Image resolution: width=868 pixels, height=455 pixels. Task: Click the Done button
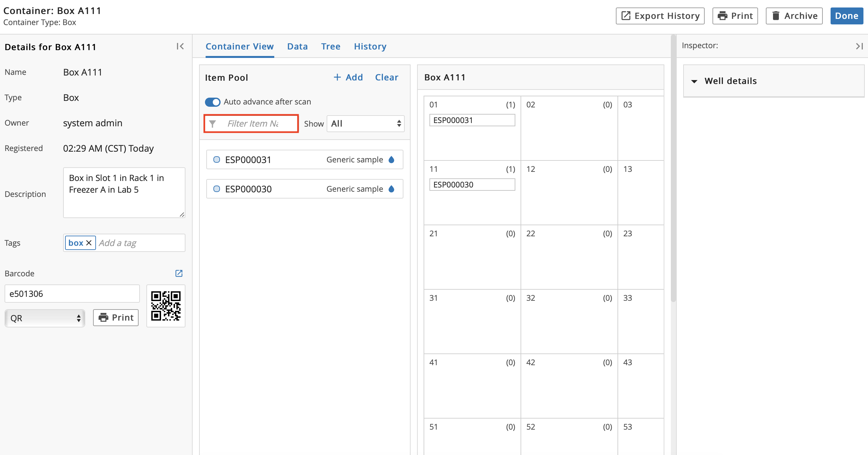click(847, 16)
